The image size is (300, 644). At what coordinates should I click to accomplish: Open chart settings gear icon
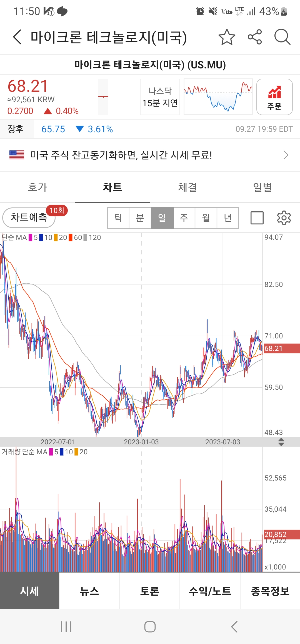284,218
